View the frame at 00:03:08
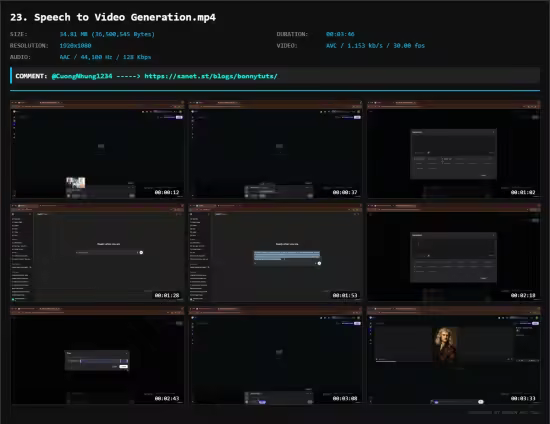Viewport: 550px width, 424px height. (x=275, y=355)
